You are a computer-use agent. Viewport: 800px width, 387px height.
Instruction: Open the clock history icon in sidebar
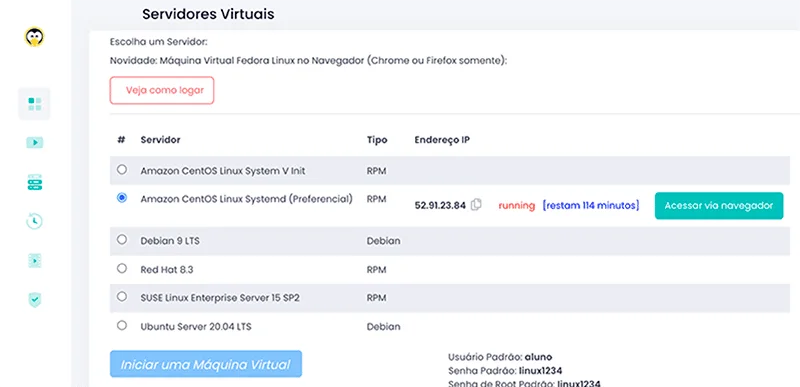[34, 221]
